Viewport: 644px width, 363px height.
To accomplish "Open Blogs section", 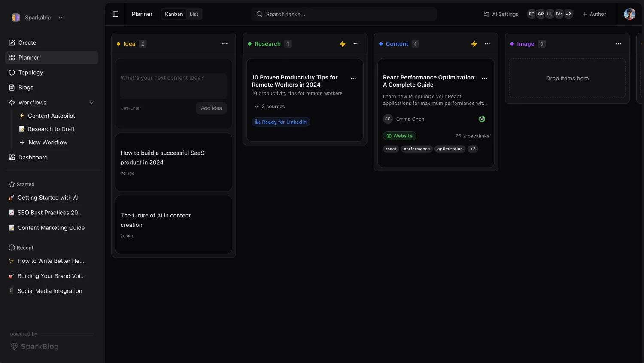I will click(x=52, y=87).
